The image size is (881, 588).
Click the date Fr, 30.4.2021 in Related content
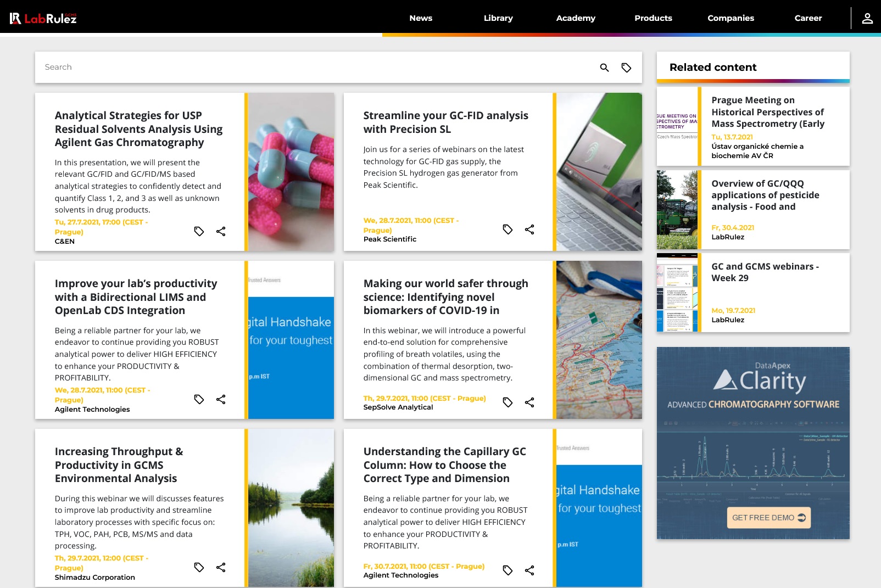tap(733, 228)
